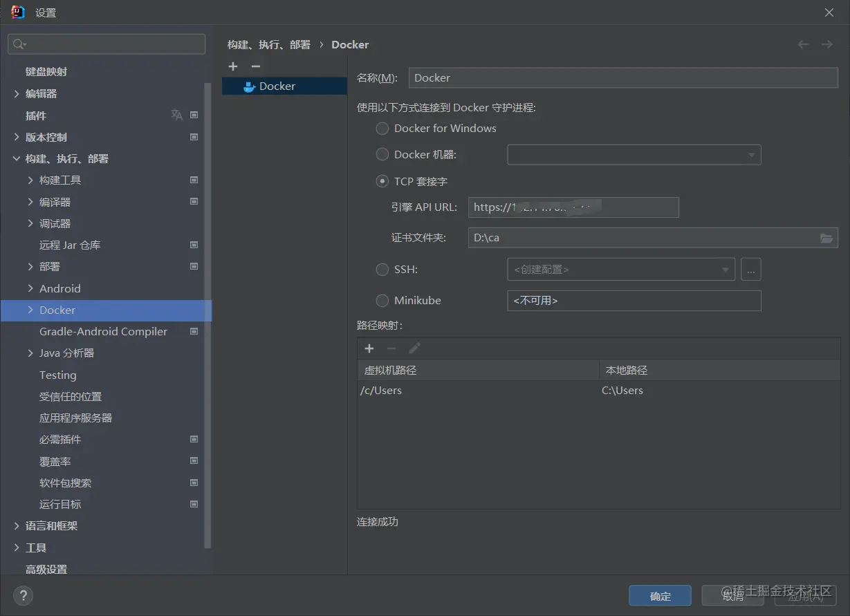850x616 pixels.
Task: Select the TCP 套接字 radio button
Action: click(382, 181)
